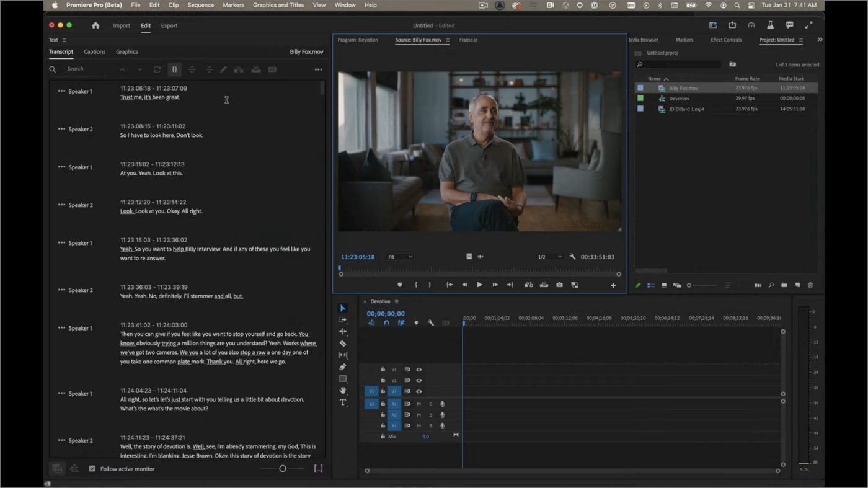Click Home icon in header bar
This screenshot has height=488, width=868.
95,25
